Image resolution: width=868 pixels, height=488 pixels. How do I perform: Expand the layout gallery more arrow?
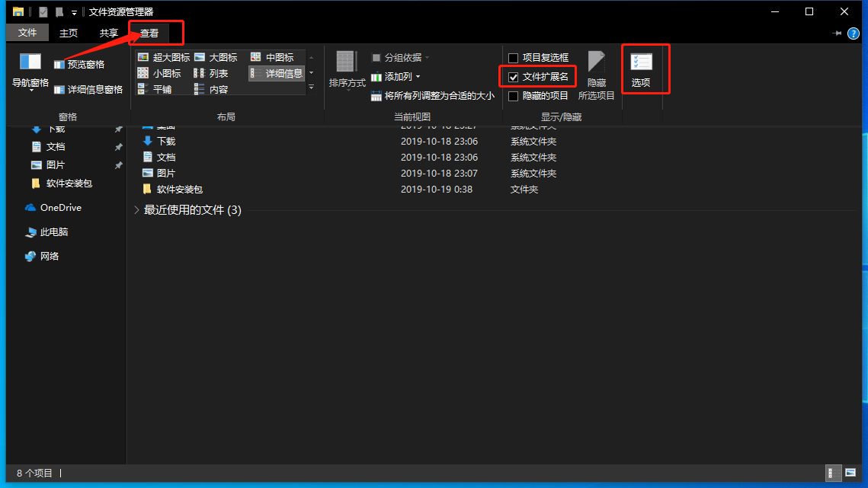pyautogui.click(x=311, y=88)
